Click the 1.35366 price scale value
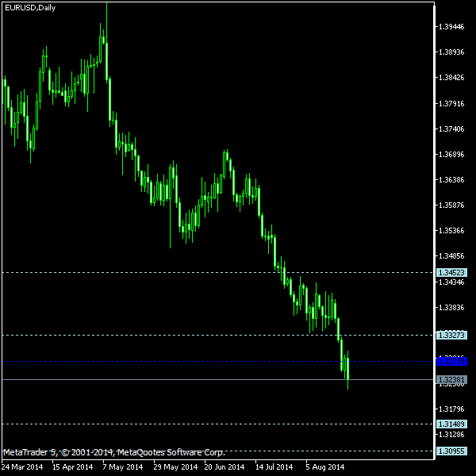 point(451,231)
